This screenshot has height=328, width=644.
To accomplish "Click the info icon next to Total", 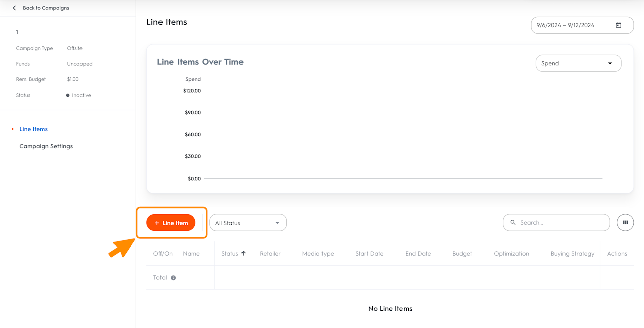I will pyautogui.click(x=173, y=278).
